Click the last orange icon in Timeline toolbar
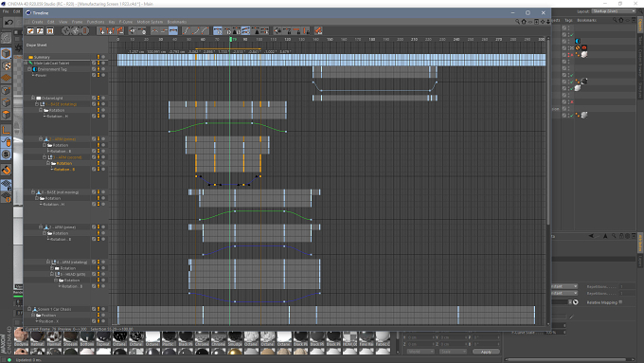 (318, 31)
